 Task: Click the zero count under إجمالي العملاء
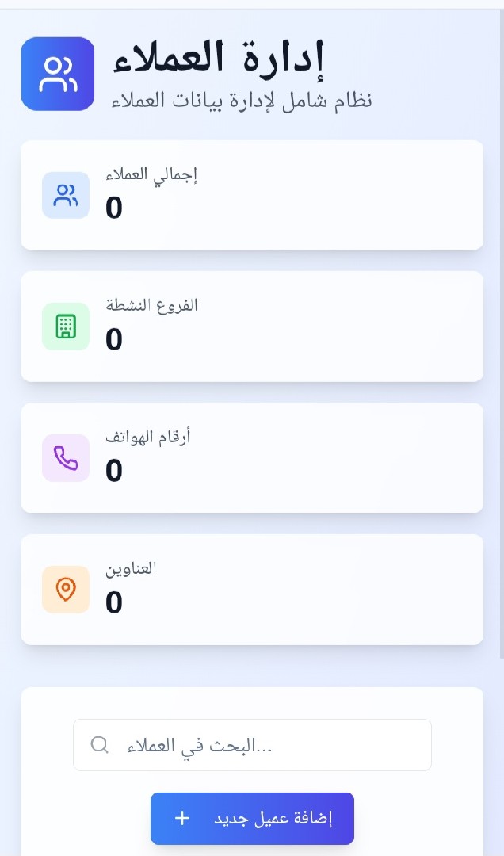(114, 208)
